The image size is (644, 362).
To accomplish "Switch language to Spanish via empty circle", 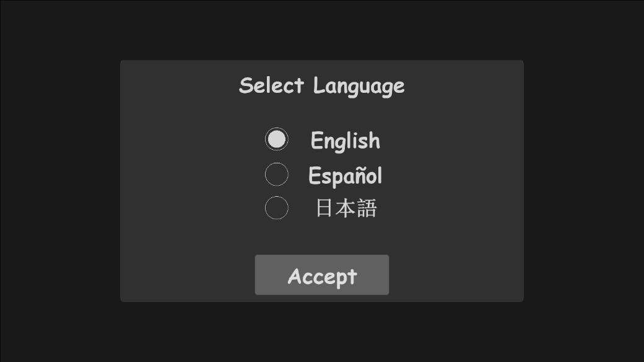I will (276, 175).
